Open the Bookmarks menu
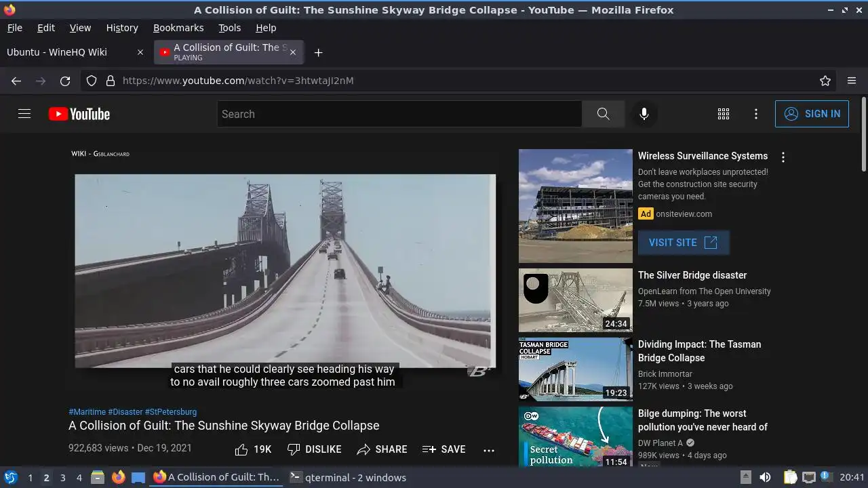 pyautogui.click(x=178, y=28)
